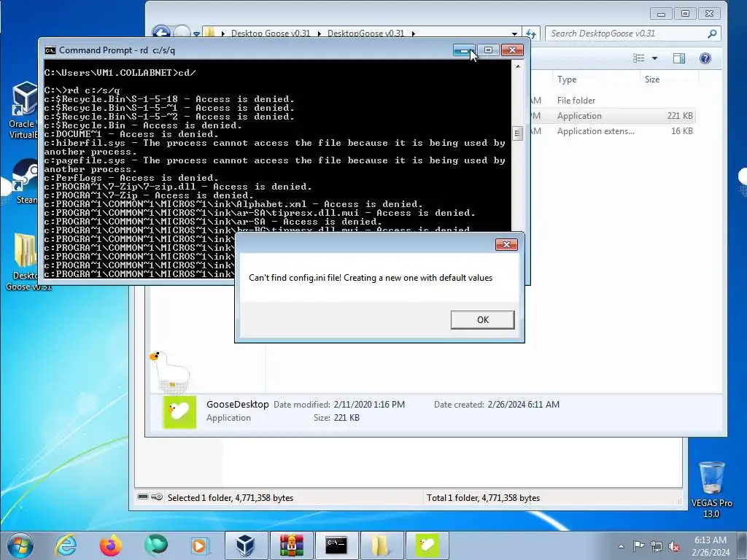
Task: Open recent pages dropdown in Explorer
Action: (x=196, y=34)
